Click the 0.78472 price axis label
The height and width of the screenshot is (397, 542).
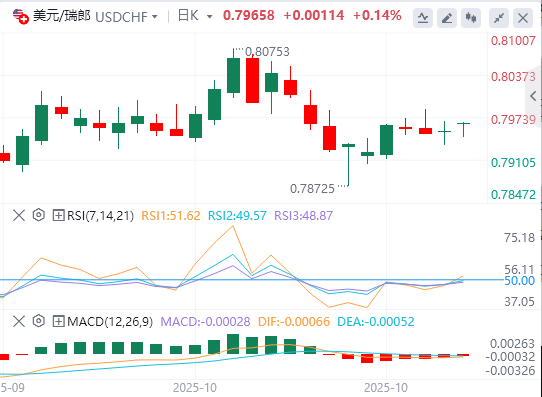[513, 195]
